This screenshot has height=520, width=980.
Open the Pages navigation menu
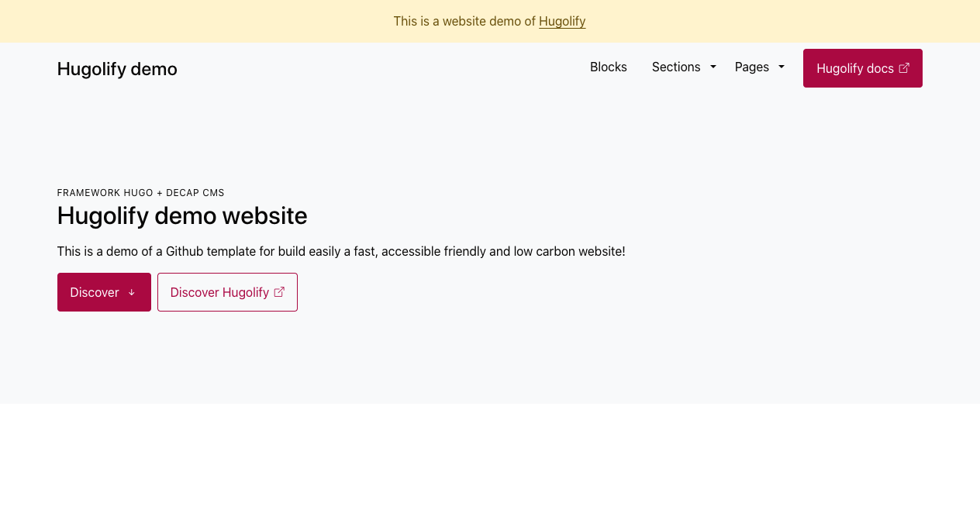751,67
